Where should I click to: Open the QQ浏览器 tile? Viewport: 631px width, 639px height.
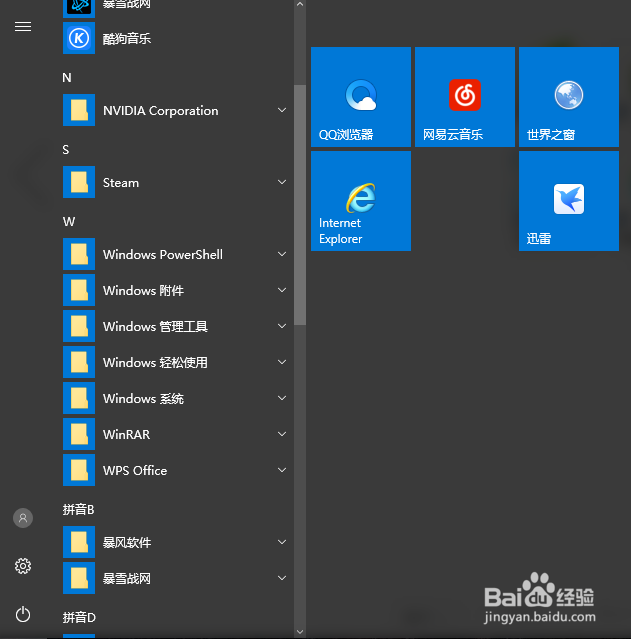tap(361, 97)
